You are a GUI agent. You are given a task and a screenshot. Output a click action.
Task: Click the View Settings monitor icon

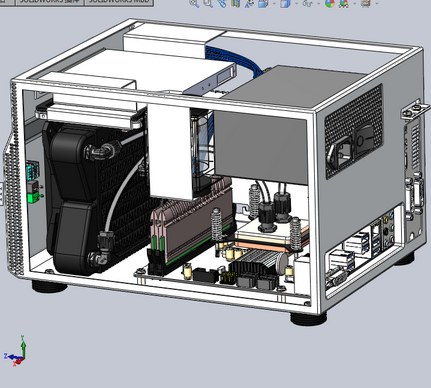pyautogui.click(x=366, y=3)
